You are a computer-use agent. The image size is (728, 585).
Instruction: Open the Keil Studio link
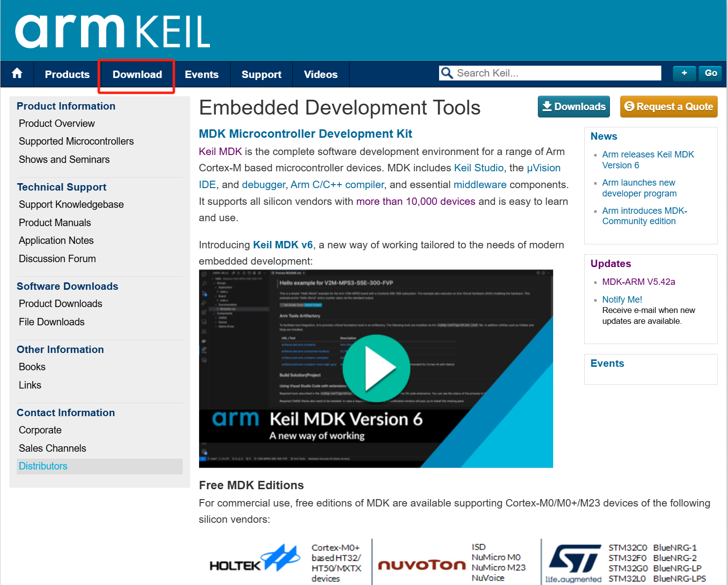point(479,168)
